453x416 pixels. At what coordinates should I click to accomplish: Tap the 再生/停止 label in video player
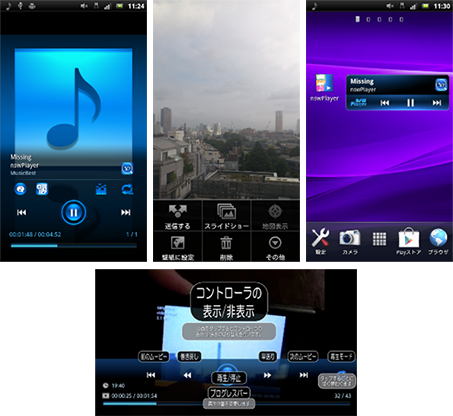pyautogui.click(x=229, y=378)
